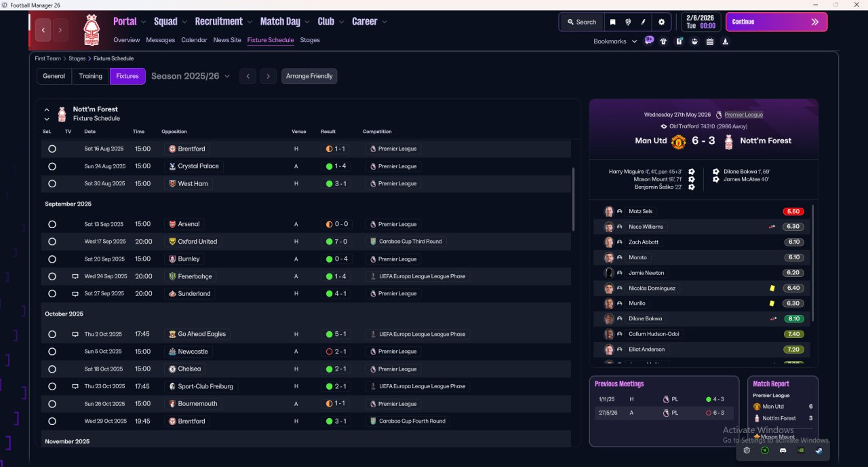
Task: Open the calendar grid shortcut icon
Action: point(710,41)
